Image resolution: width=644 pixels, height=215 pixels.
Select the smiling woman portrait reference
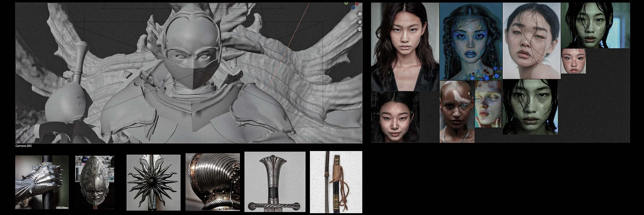(395, 117)
